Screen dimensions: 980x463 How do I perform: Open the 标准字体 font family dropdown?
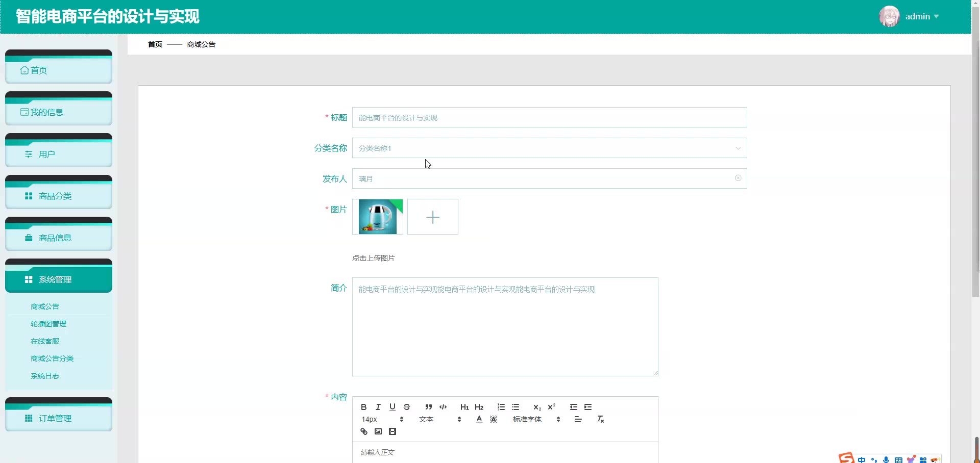tap(536, 419)
